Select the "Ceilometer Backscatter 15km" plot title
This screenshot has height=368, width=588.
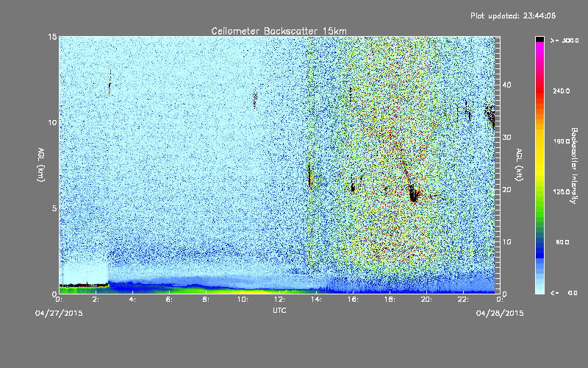click(x=279, y=31)
